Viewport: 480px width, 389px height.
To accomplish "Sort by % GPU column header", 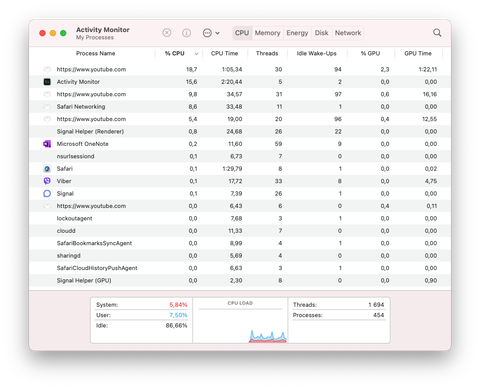I will [x=370, y=53].
